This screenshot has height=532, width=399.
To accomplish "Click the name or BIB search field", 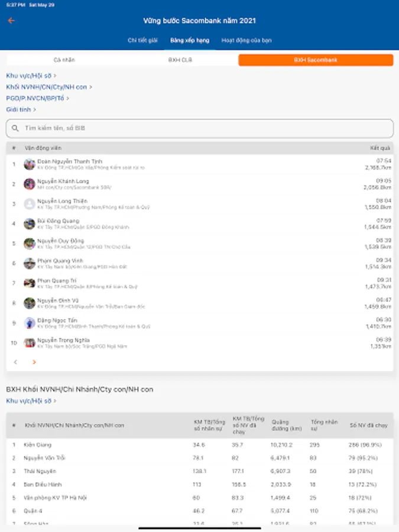I will pos(204,128).
